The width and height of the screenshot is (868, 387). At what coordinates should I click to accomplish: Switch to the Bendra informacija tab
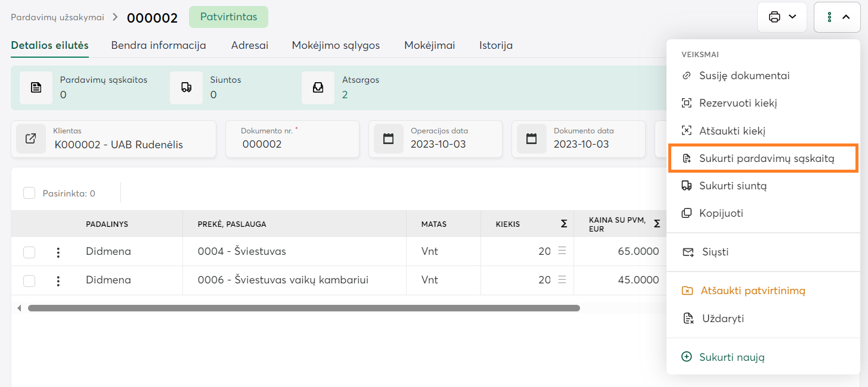(159, 45)
